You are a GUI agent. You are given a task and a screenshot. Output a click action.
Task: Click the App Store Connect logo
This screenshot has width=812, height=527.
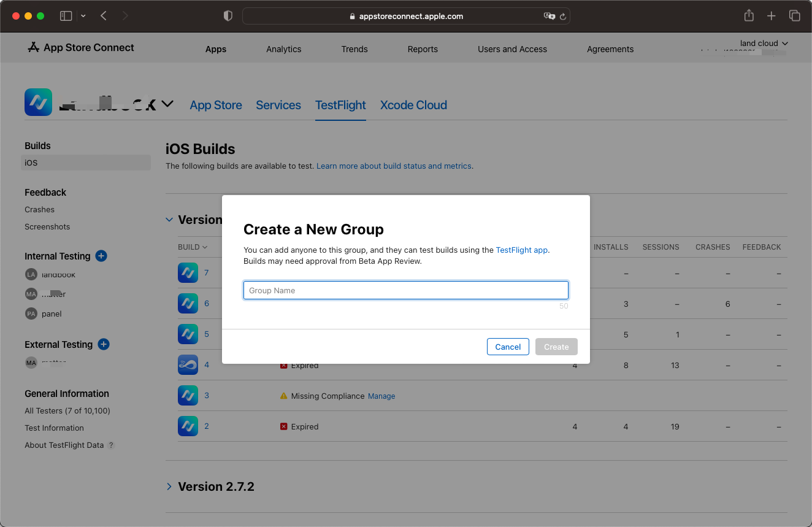pyautogui.click(x=81, y=47)
